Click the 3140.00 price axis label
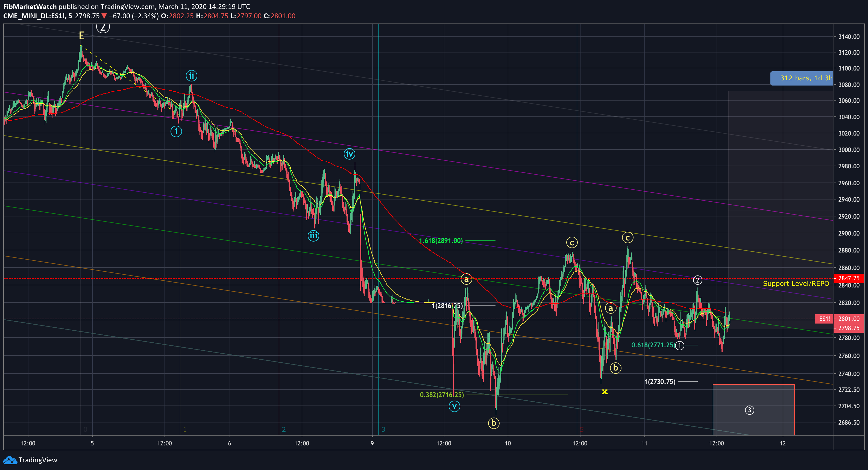This screenshot has width=868, height=470. pyautogui.click(x=849, y=36)
